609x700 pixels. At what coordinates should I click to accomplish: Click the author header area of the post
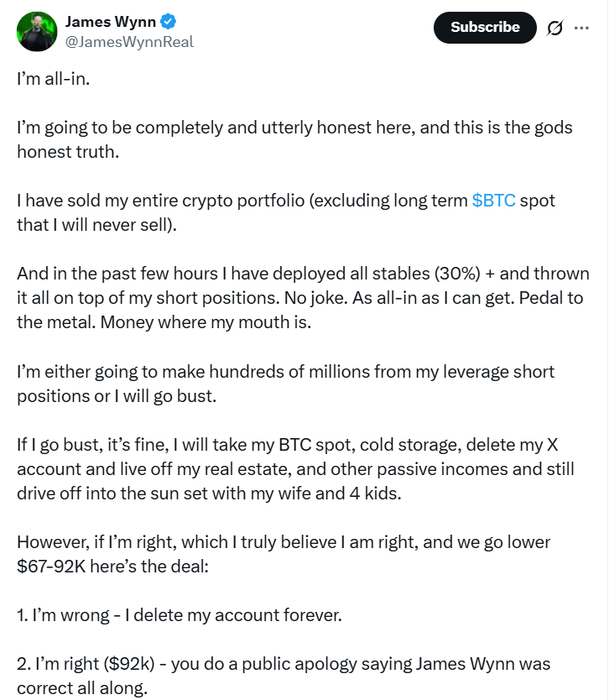(x=109, y=28)
